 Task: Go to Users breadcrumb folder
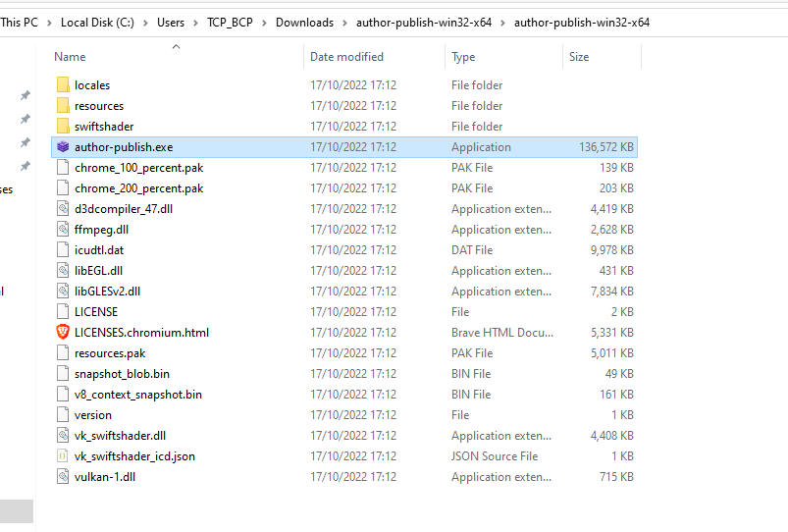(x=171, y=23)
